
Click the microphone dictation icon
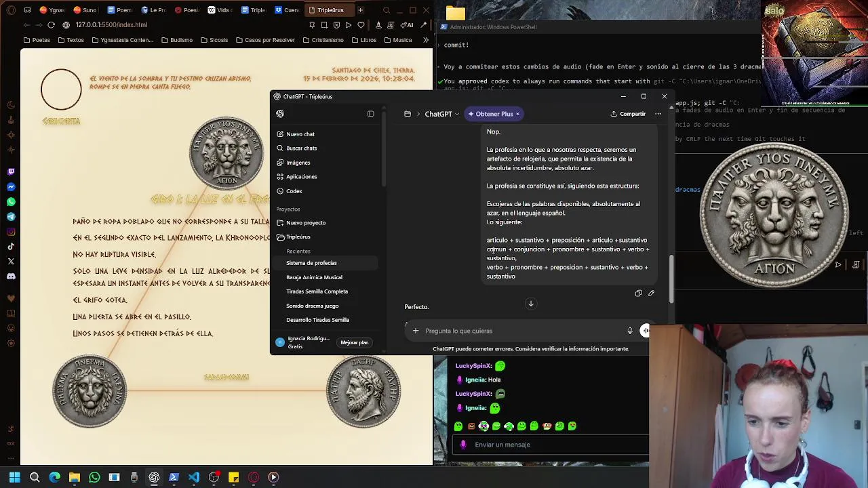point(629,331)
